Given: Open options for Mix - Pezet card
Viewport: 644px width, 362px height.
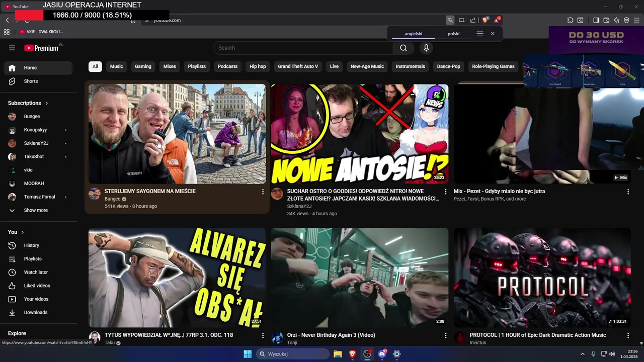Looking at the screenshot, I should point(628,192).
